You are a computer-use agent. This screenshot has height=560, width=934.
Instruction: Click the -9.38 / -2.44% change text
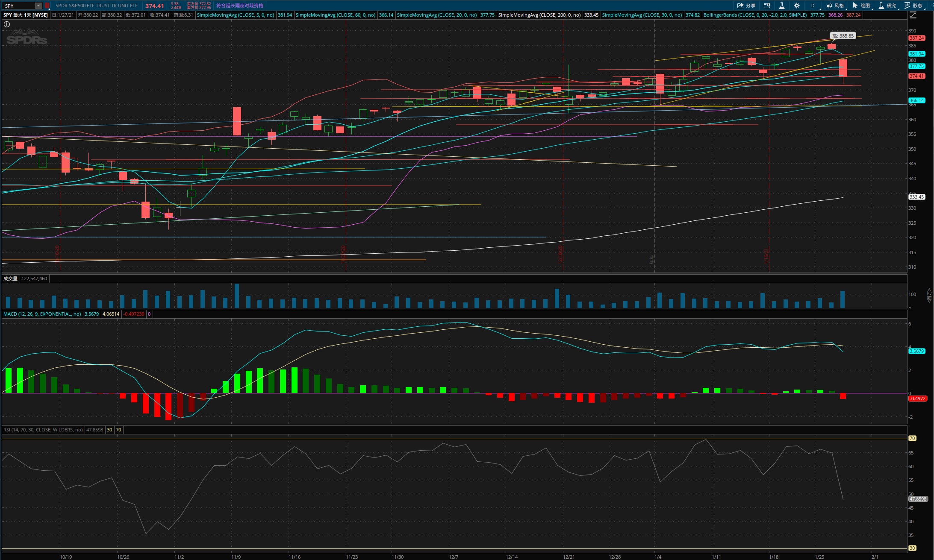(175, 6)
